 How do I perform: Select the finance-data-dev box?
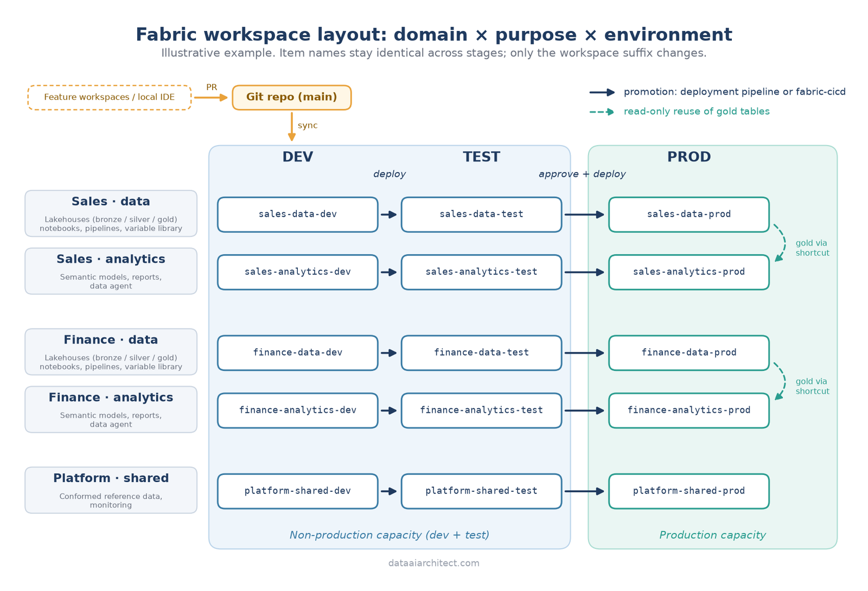(298, 353)
